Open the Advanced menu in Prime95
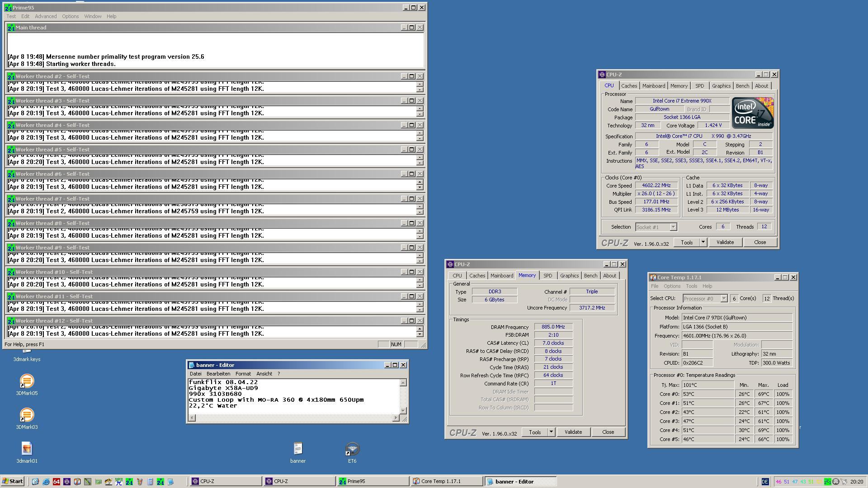 pos(46,16)
